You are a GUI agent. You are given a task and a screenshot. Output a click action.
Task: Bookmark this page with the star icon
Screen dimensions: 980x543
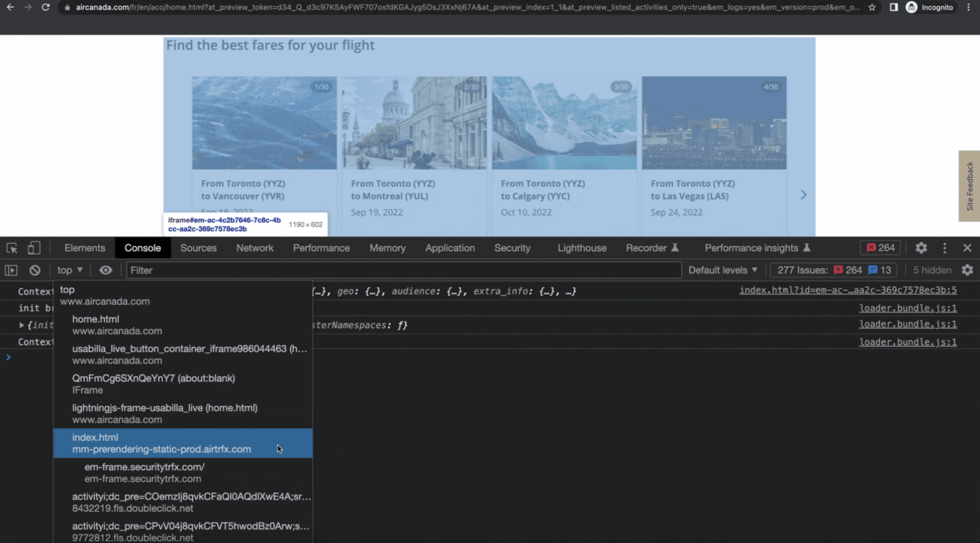(872, 7)
